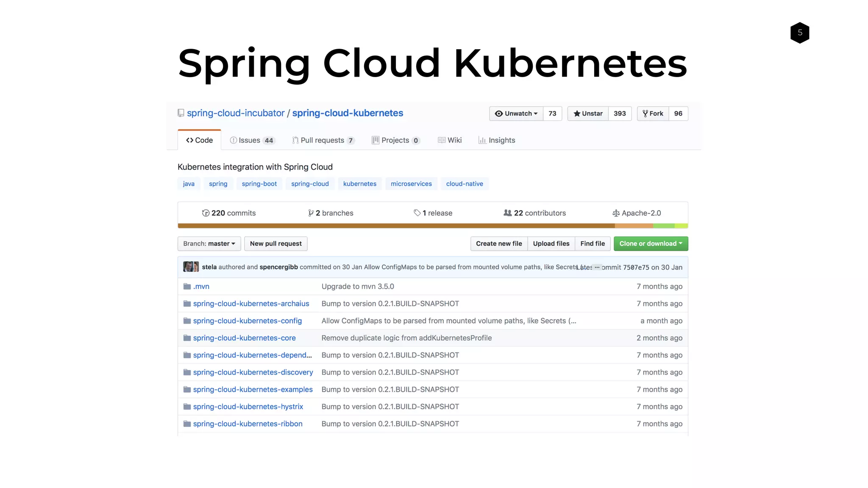Open the spring-cloud-incubator owner link

pos(236,113)
